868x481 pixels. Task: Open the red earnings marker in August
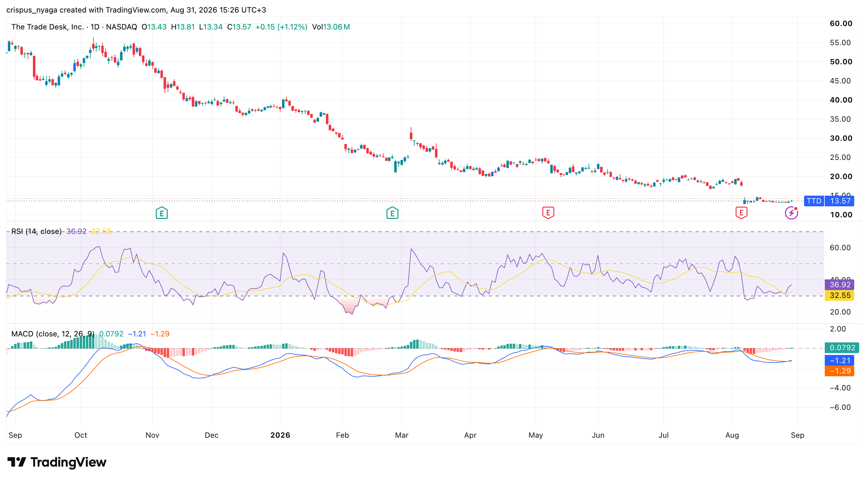pyautogui.click(x=741, y=213)
